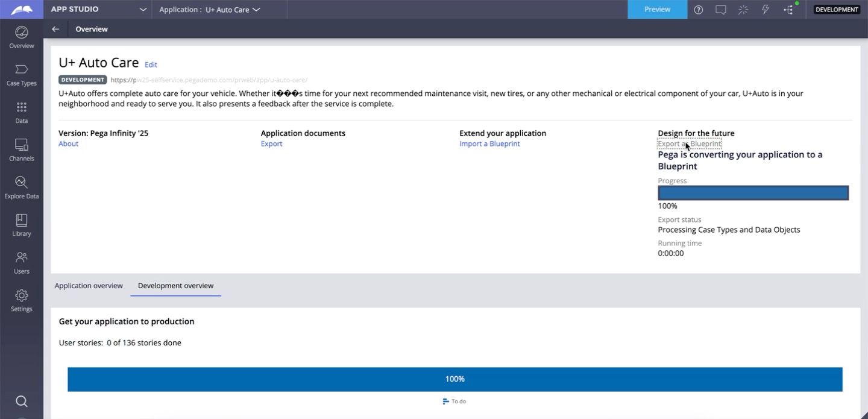Click Export as Blueprint link
Viewport: 868px width, 419px height.
690,143
